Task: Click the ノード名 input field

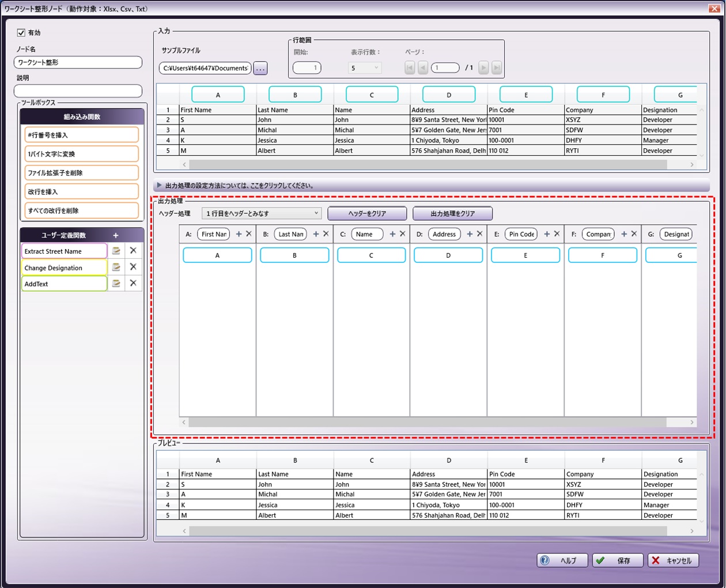Action: (78, 62)
